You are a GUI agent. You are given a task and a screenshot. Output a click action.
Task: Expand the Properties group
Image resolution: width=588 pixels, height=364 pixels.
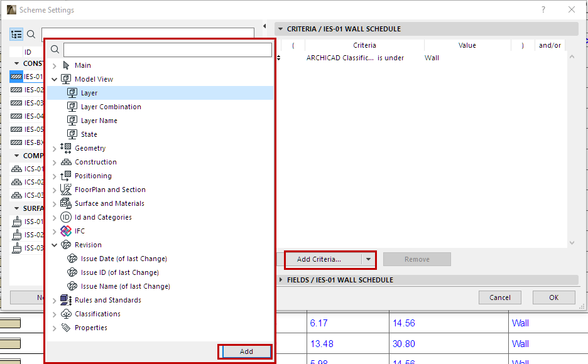tap(55, 328)
